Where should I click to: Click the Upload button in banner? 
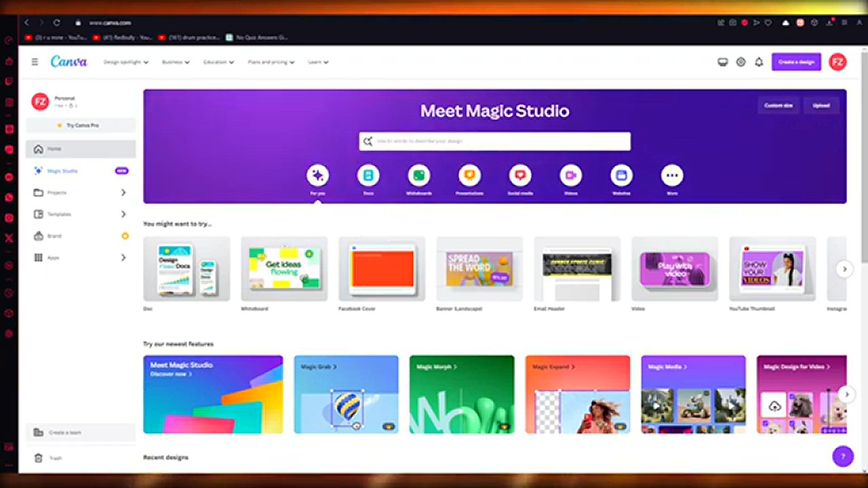pos(821,105)
